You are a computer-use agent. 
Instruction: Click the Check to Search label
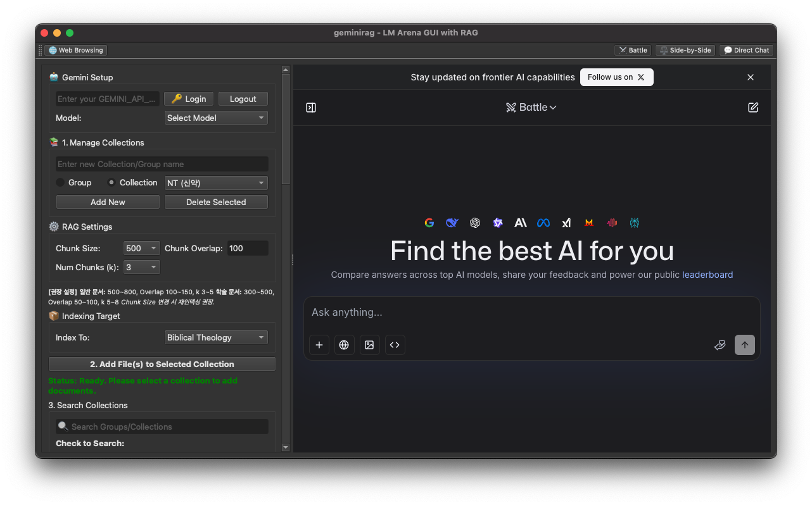tap(90, 443)
